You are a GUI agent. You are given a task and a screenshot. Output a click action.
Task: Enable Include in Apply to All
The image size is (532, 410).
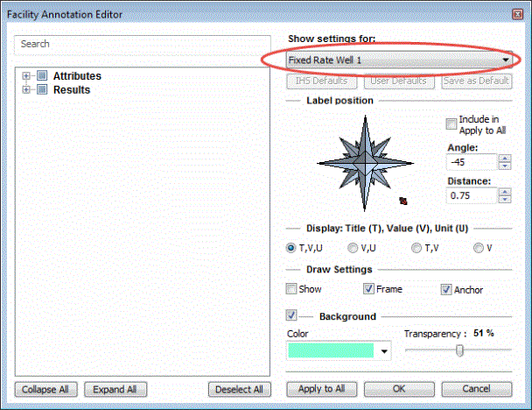(x=451, y=124)
